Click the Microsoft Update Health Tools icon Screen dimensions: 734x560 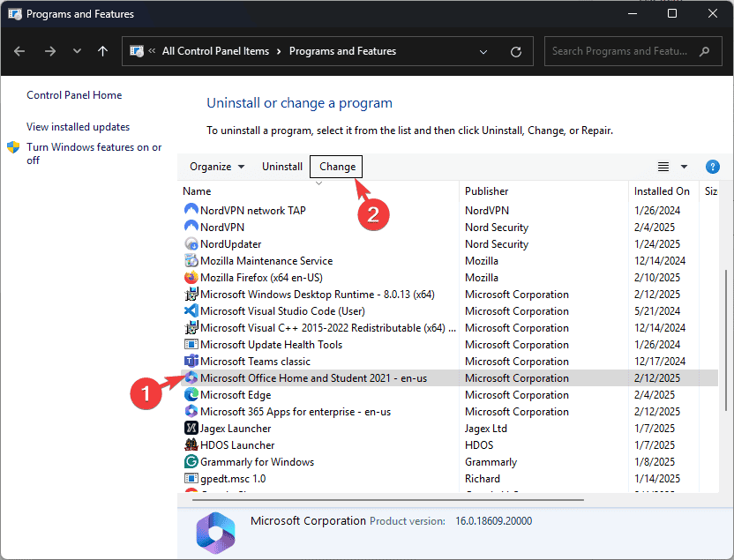191,345
